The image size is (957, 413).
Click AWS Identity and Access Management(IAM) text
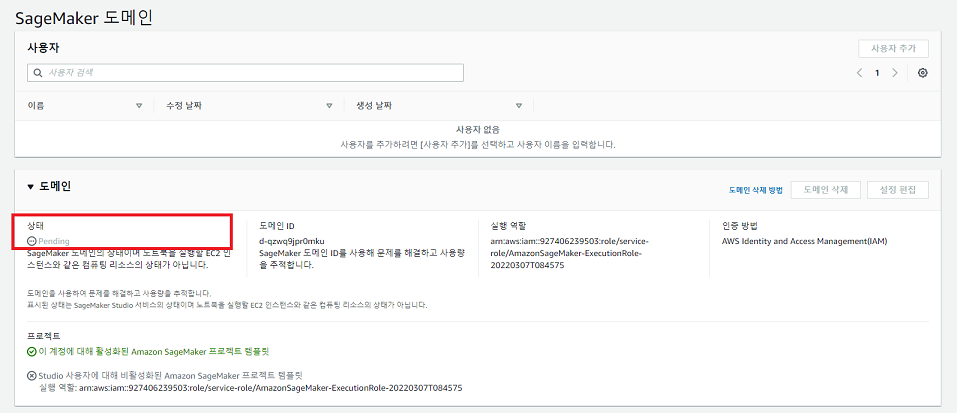[804, 241]
